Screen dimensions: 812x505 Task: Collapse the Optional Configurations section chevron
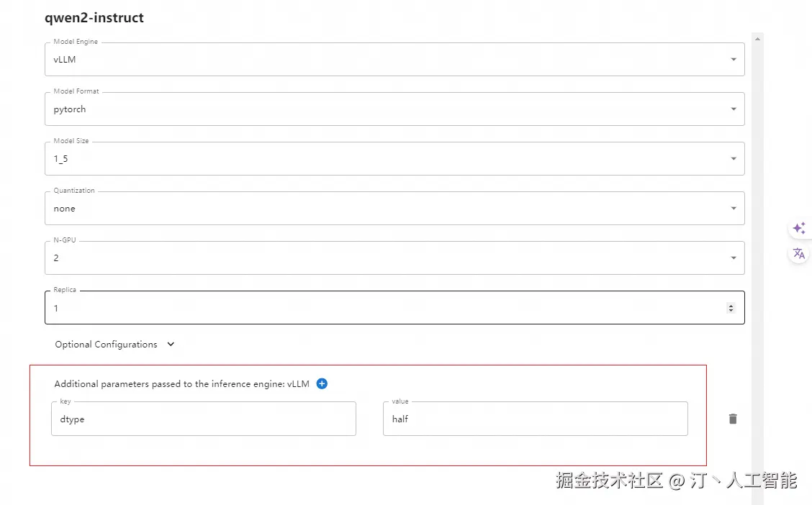tap(171, 344)
